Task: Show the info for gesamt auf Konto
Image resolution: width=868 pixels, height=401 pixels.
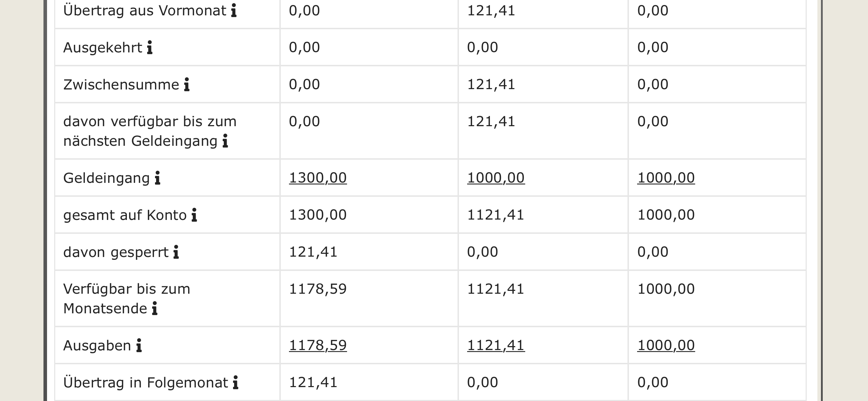Action: tap(194, 215)
